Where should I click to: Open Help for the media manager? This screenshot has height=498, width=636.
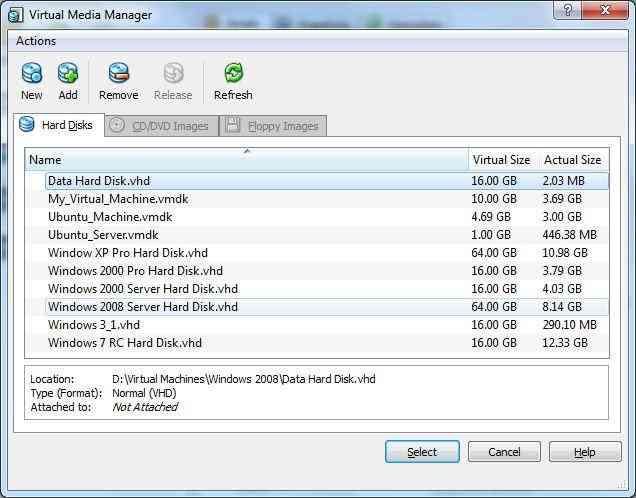pyautogui.click(x=584, y=452)
